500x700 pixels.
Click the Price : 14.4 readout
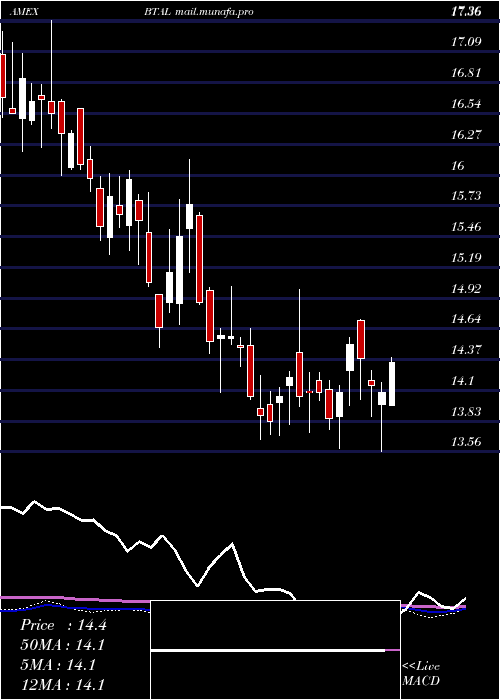63,625
